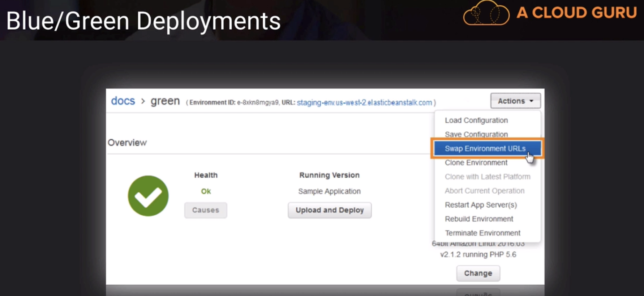Select Load Configuration from the menu
Image resolution: width=644 pixels, height=296 pixels.
click(476, 120)
